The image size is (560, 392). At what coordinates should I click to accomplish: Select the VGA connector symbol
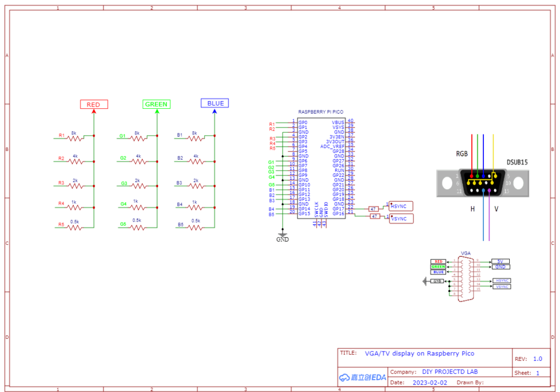pyautogui.click(x=466, y=279)
